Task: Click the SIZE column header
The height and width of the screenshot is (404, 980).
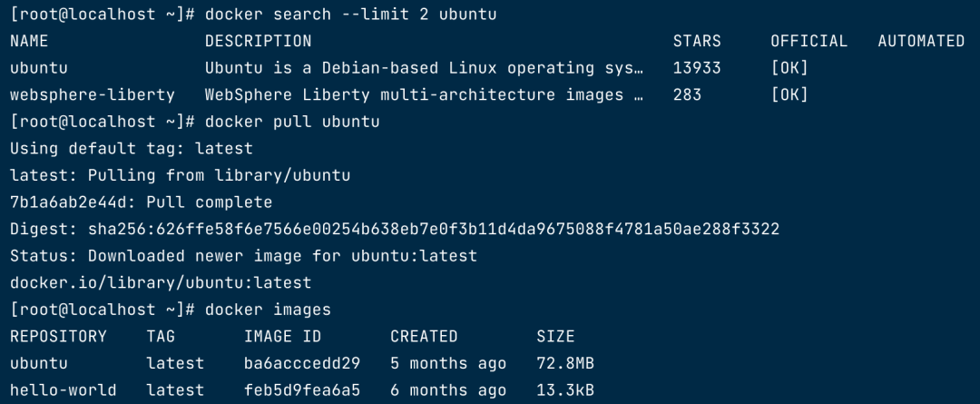Action: click(x=555, y=337)
